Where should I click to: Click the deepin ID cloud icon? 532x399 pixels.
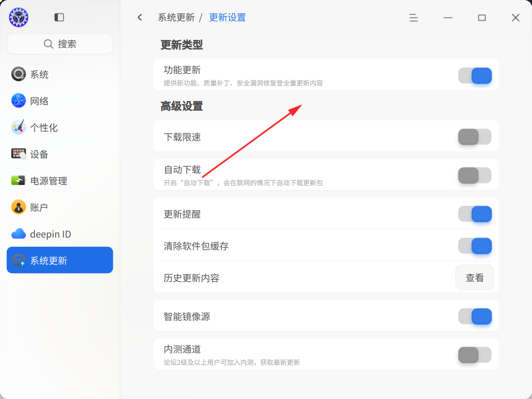(x=18, y=234)
